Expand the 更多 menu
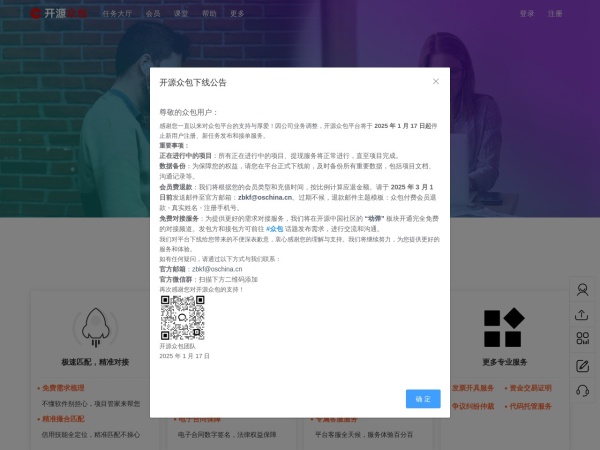The height and width of the screenshot is (450, 600). click(x=237, y=14)
